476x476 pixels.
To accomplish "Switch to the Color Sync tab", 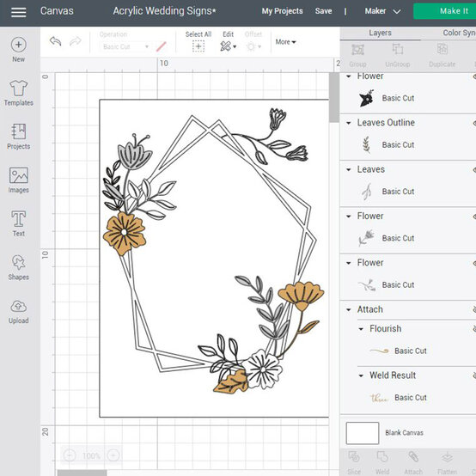I will (459, 33).
